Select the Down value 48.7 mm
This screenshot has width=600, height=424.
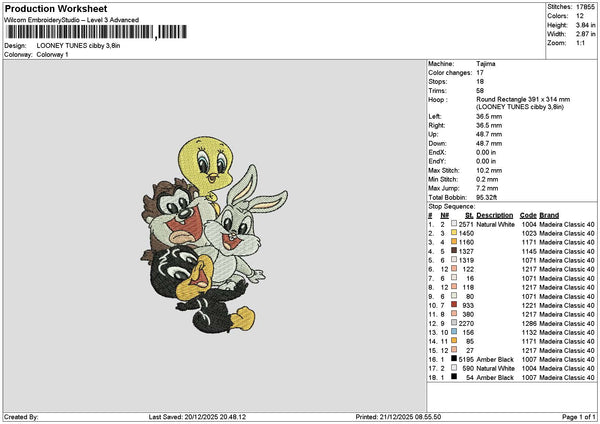pos(489,144)
